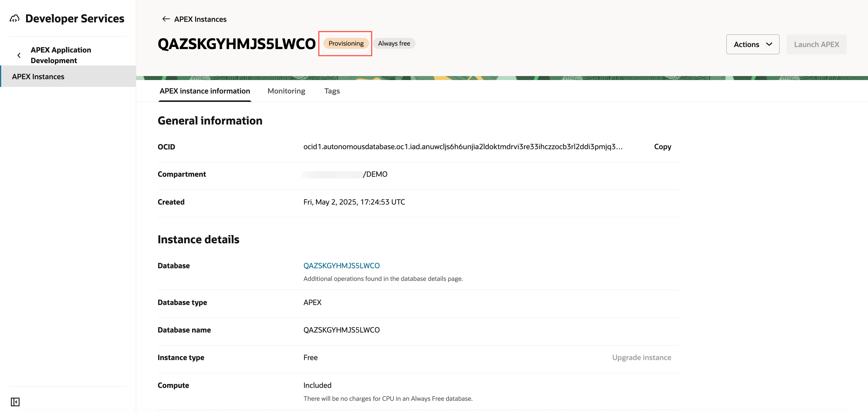The image size is (868, 412).
Task: Open the QAZSKGYHMJS5LWCO database link
Action: click(x=341, y=266)
